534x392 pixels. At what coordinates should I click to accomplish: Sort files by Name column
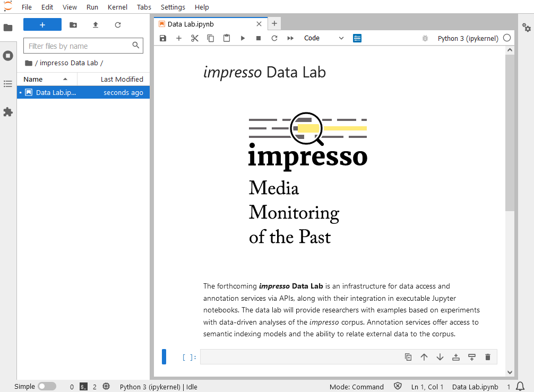click(47, 79)
